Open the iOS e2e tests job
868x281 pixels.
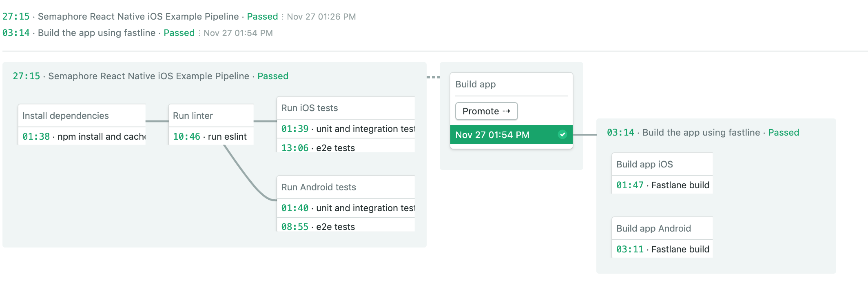click(x=335, y=148)
